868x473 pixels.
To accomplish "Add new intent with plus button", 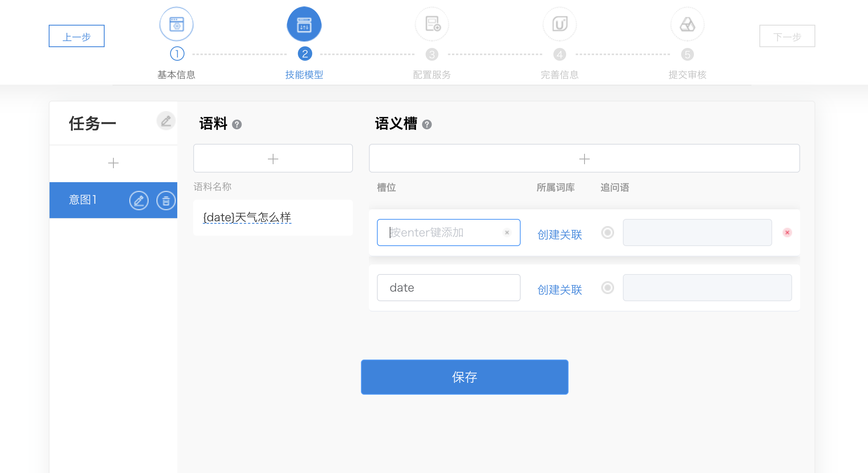I will coord(113,163).
